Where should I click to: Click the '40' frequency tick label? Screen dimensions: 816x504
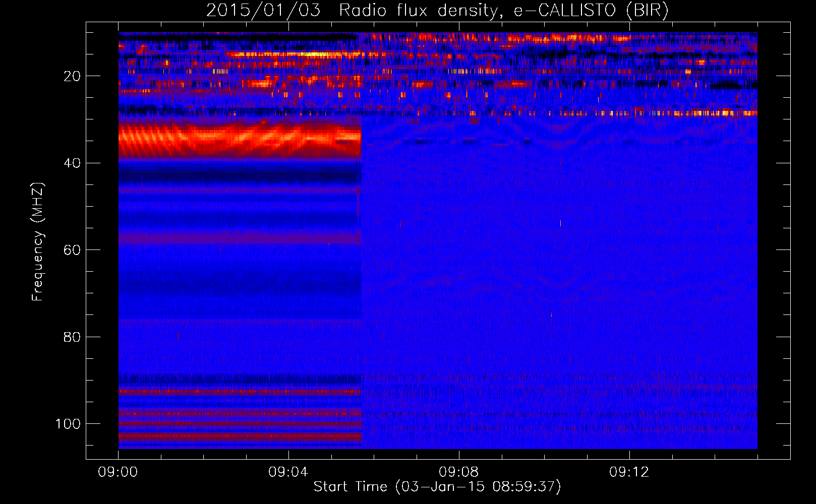[72, 163]
